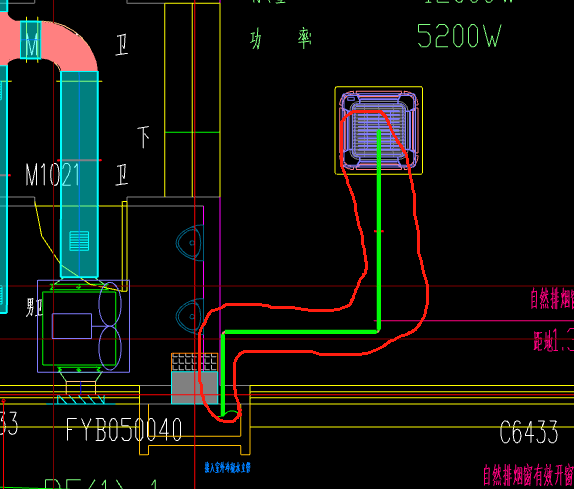574x489 pixels.
Task: Click the 'M' motorized damper box on duct
Action: (31, 40)
